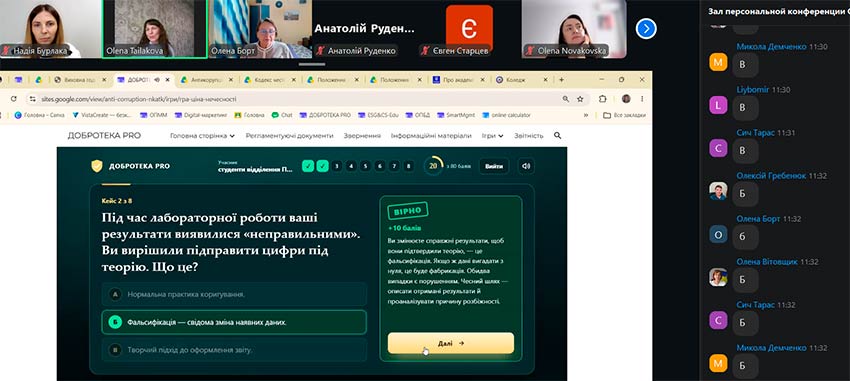Bookmark this page with the star icon

[580, 99]
